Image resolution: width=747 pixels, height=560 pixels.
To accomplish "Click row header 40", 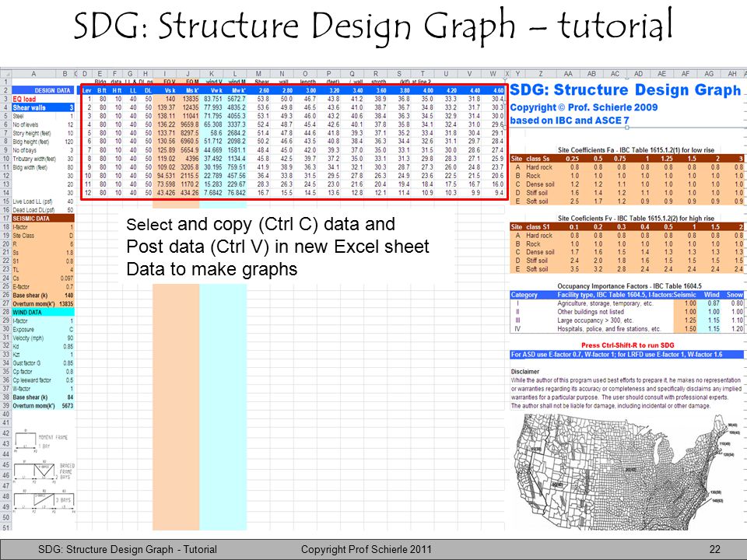I will pos(5,415).
